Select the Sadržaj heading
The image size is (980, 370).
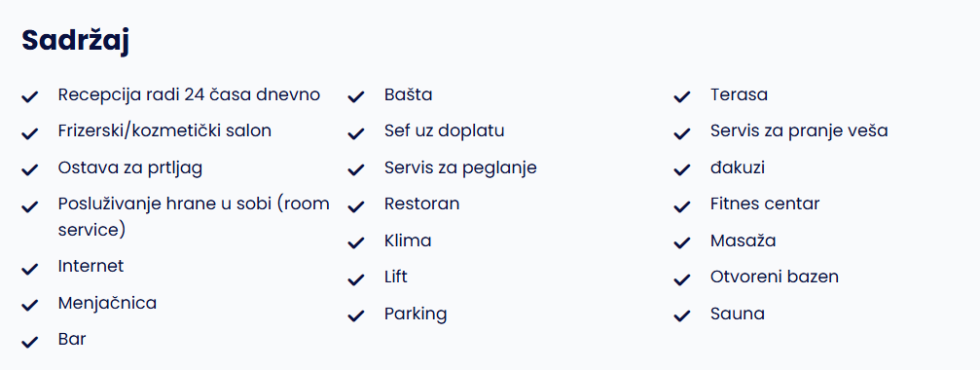point(75,42)
